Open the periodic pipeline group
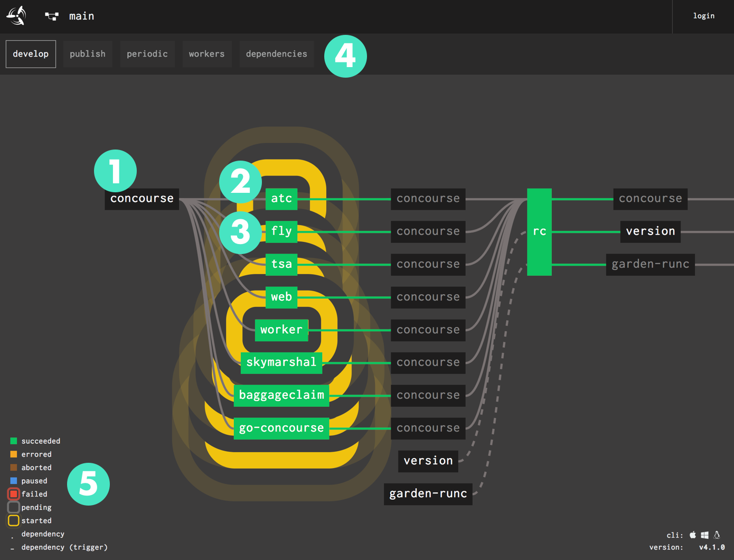The width and height of the screenshot is (734, 560). coord(147,53)
